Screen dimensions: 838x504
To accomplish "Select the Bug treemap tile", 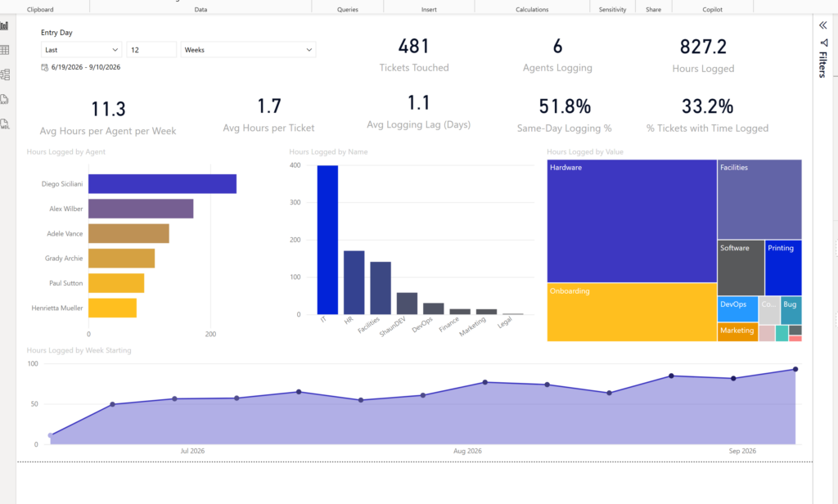I will pyautogui.click(x=791, y=310).
